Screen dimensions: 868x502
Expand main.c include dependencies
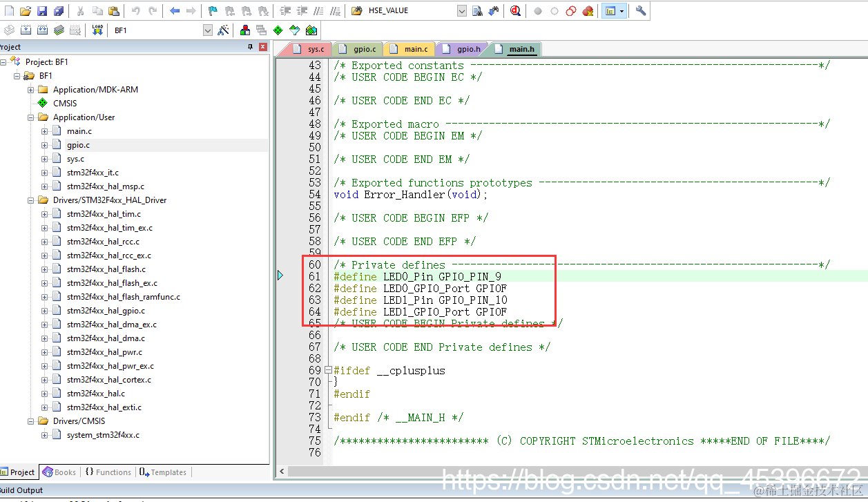(45, 131)
